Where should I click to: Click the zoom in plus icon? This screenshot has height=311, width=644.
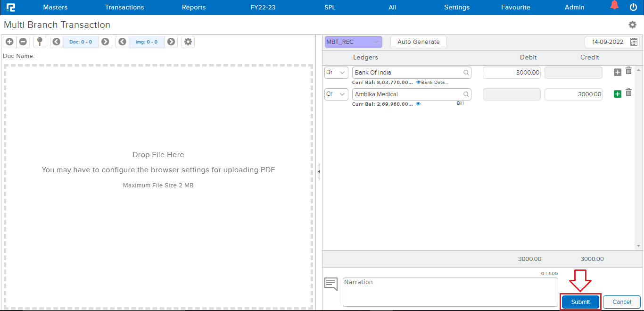pyautogui.click(x=9, y=42)
